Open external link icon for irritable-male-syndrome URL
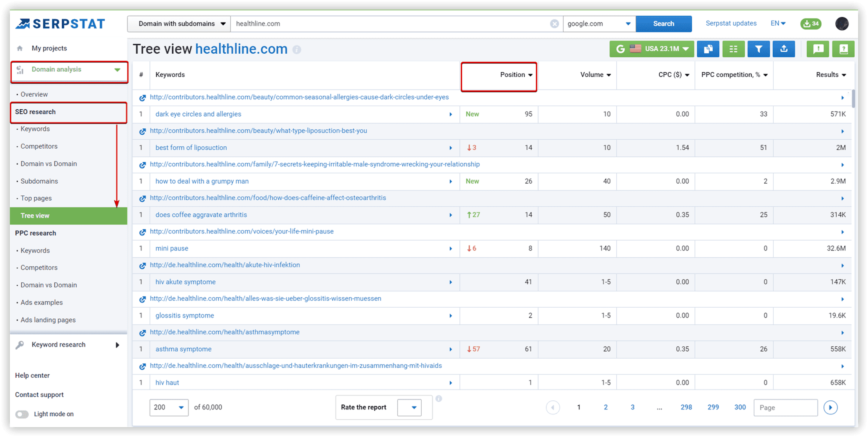This screenshot has width=868, height=437. tap(143, 165)
